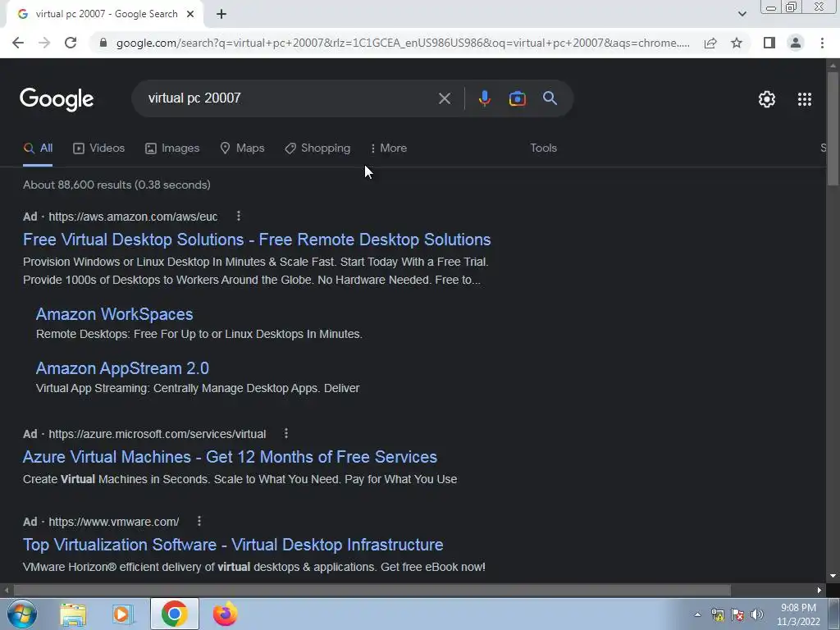Open Google quick settings gear

coord(767,99)
